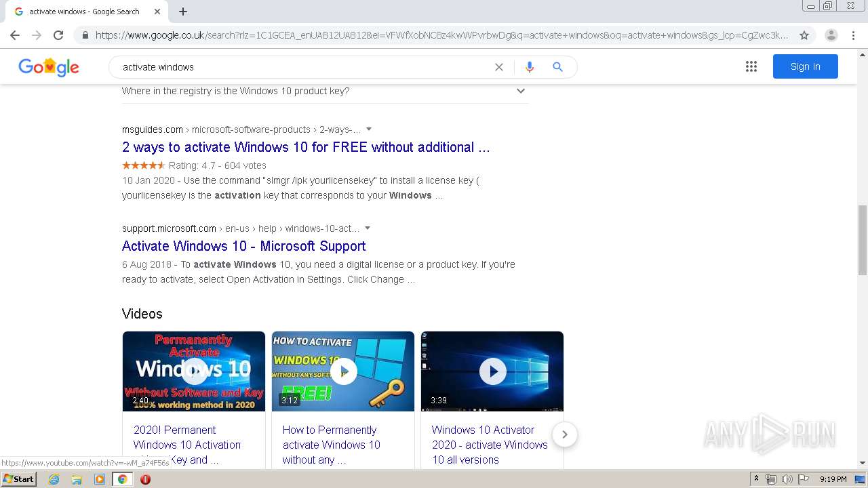
Task: Submit search with the magnifier icon
Action: (557, 67)
